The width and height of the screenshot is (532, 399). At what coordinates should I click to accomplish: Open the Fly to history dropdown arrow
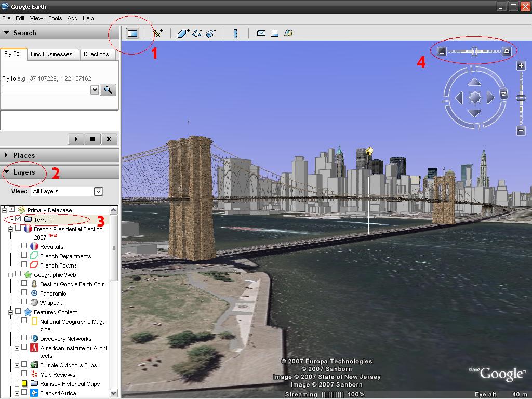coord(95,90)
